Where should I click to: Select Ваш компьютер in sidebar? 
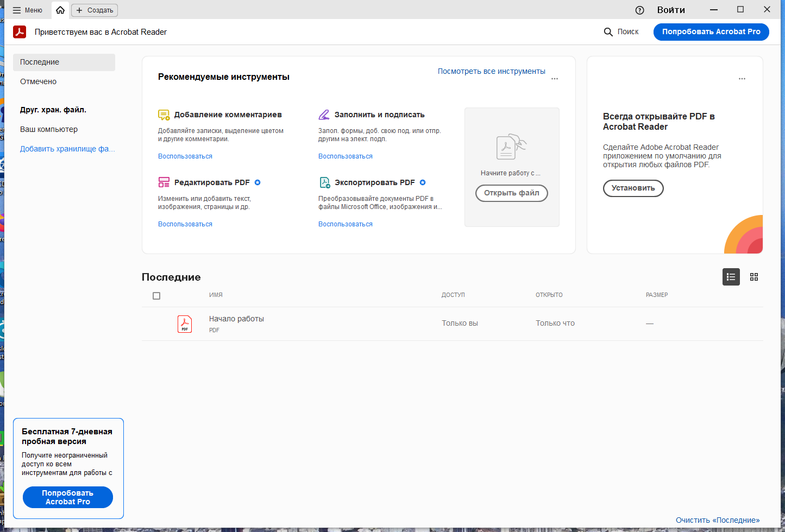[49, 129]
